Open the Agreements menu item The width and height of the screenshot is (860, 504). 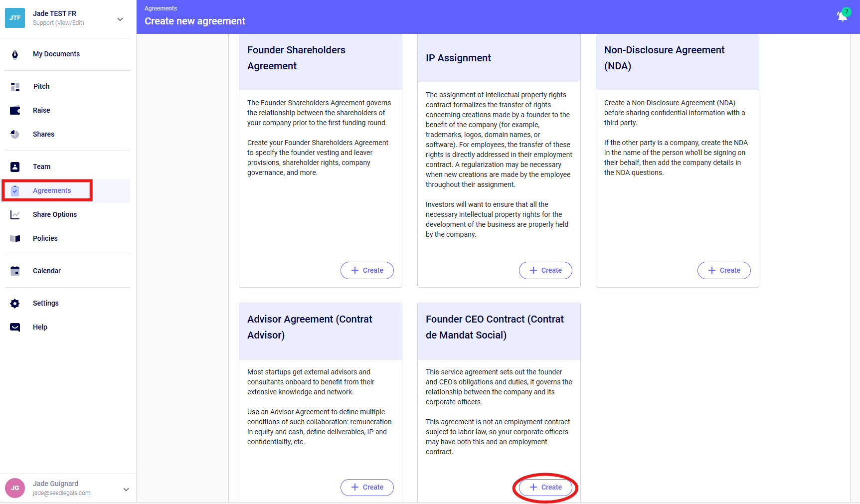tap(52, 191)
